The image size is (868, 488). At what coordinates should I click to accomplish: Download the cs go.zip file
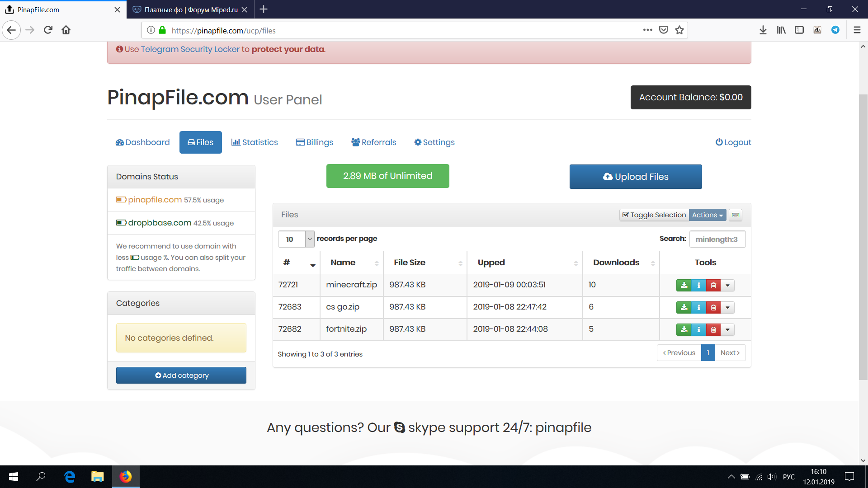tap(684, 307)
